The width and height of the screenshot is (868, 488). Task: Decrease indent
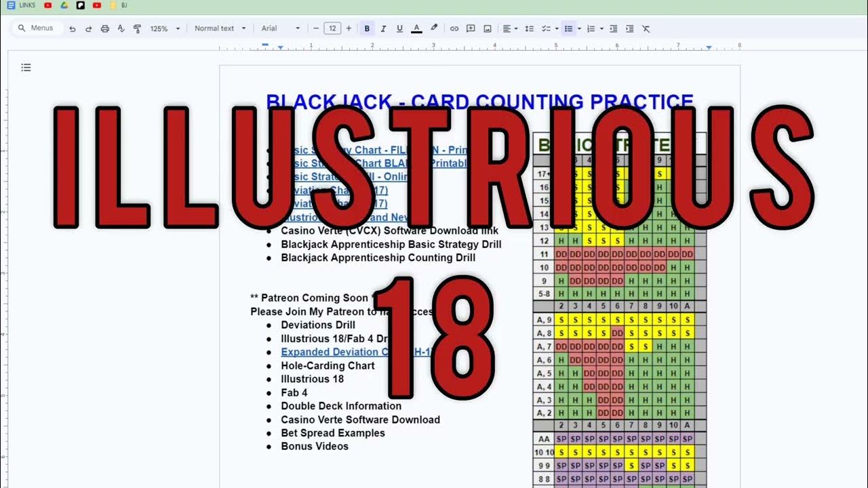tap(614, 28)
